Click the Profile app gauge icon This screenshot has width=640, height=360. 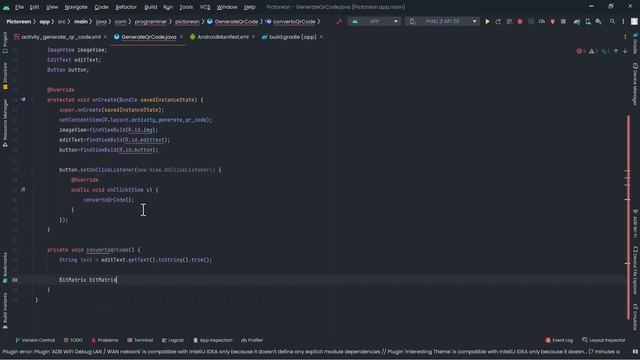(542, 21)
